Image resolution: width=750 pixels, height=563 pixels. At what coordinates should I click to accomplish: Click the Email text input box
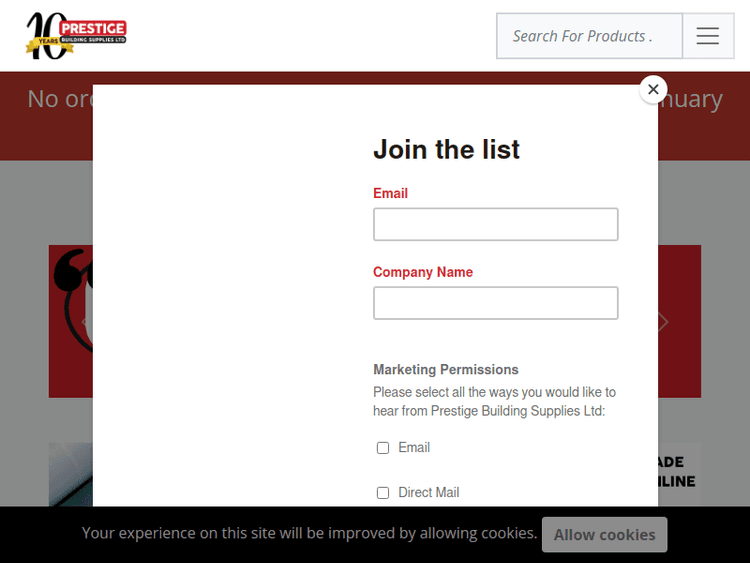496,224
